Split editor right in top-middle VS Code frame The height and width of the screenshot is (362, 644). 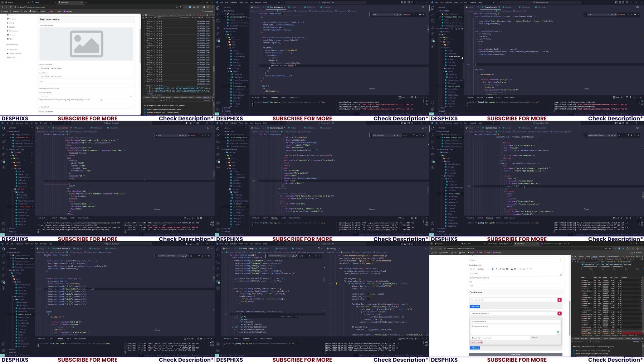pyautogui.click(x=423, y=7)
